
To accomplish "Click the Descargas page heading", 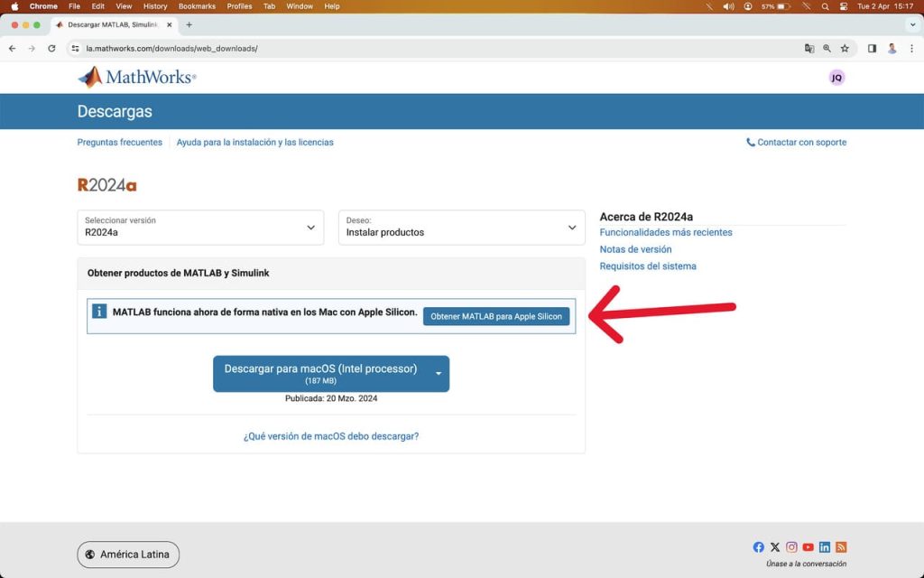I will pos(115,111).
